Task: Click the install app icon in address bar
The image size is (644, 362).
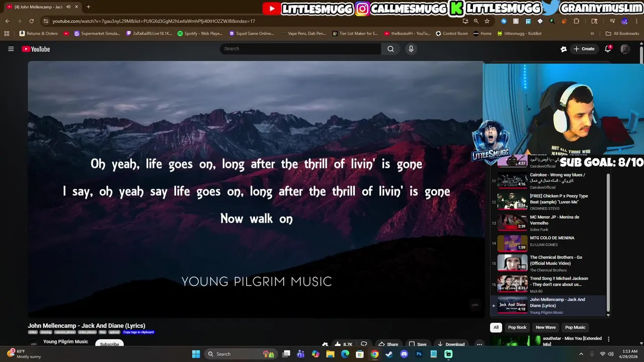Action: click(x=465, y=21)
